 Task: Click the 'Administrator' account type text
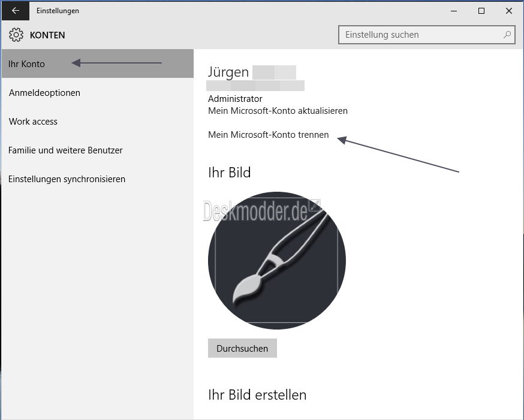235,99
